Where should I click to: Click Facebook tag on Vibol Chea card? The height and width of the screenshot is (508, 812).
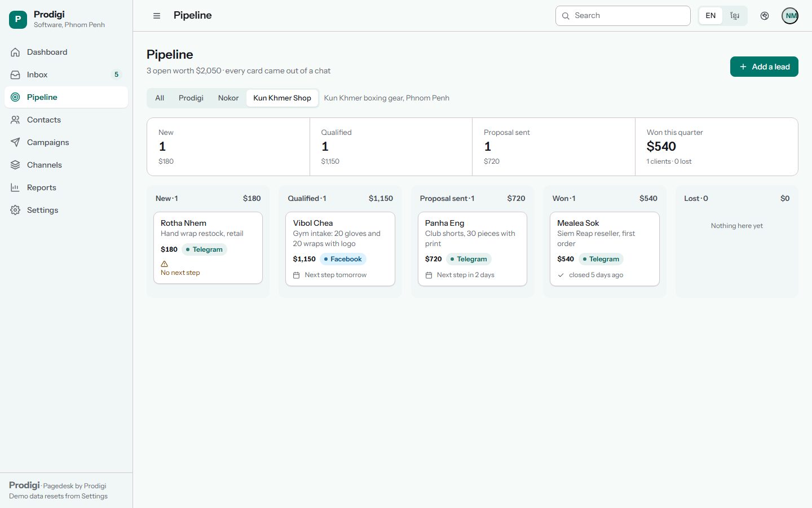(343, 259)
